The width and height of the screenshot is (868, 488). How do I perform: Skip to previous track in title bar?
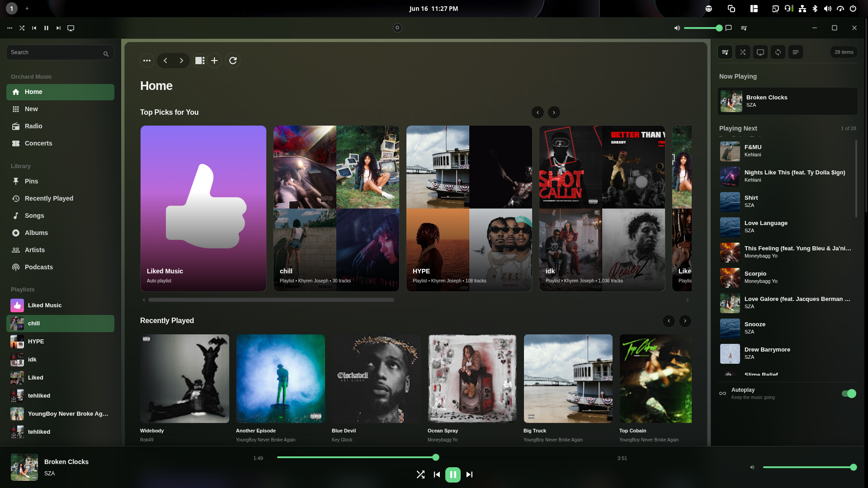coord(34,28)
